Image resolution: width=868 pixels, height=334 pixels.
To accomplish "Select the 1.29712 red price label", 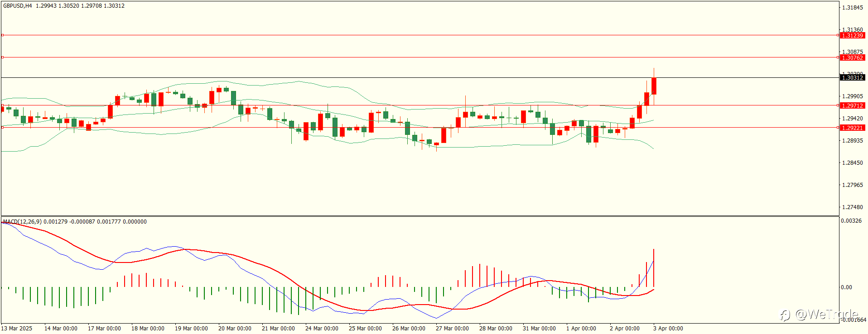I will pyautogui.click(x=852, y=105).
